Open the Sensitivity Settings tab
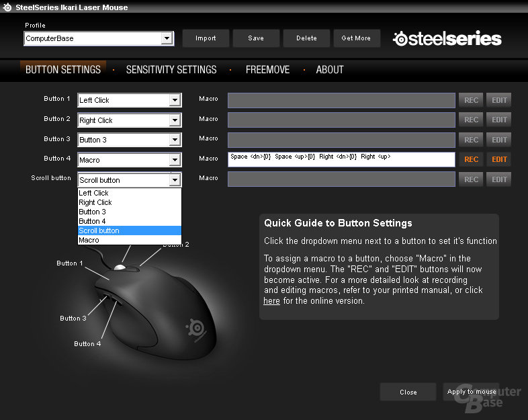Viewport: 528px width, 420px height. click(x=171, y=70)
